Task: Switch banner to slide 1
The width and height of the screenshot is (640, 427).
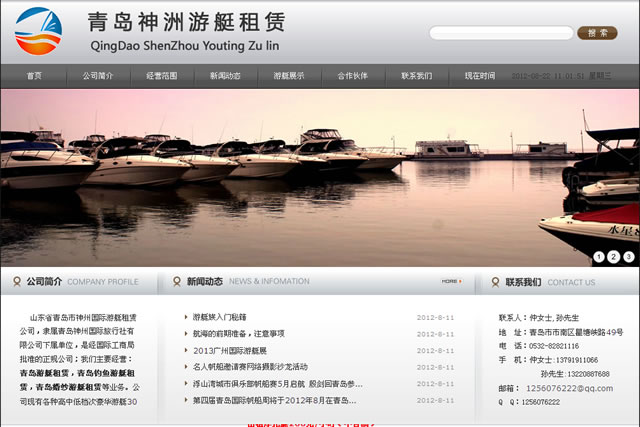Action: tap(599, 256)
